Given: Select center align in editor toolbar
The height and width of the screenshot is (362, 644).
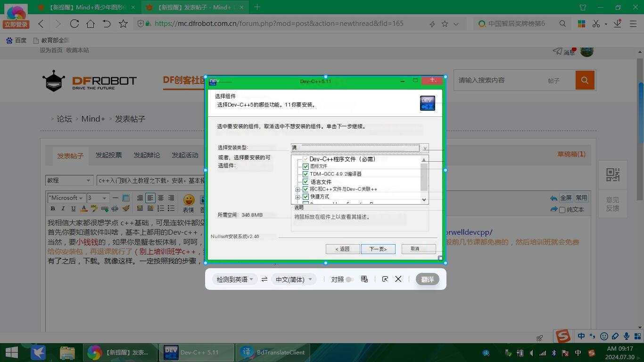Looking at the screenshot, I should click(x=161, y=198).
